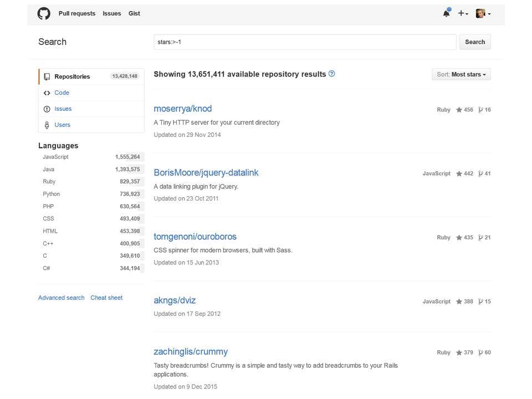The height and width of the screenshot is (399, 532).
Task: Open the user avatar profile menu
Action: (x=483, y=13)
